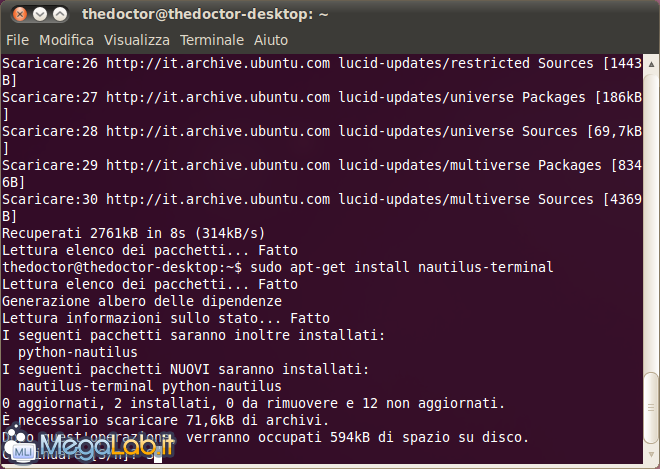Click 'È necessario scaricare 71,6kB' line

coord(165,420)
